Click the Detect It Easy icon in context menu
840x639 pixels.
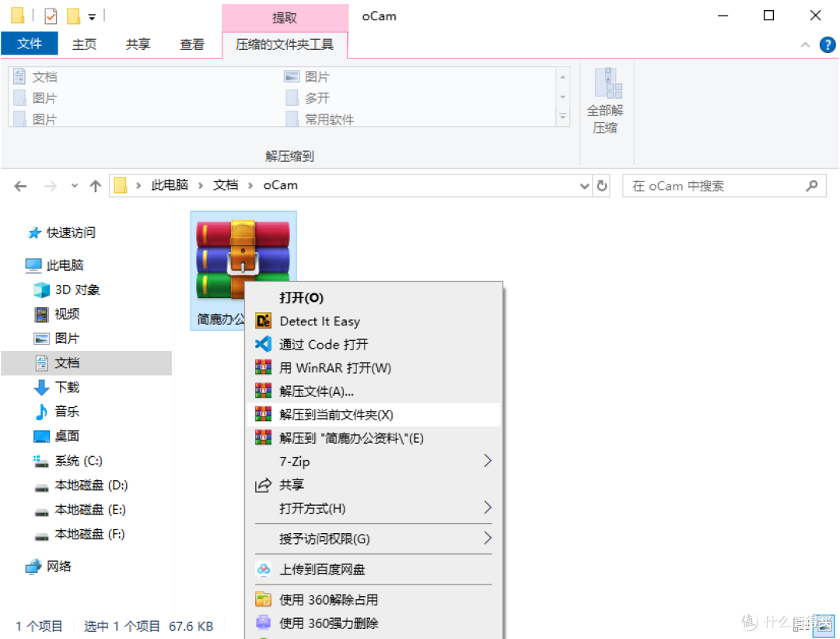[x=263, y=321]
